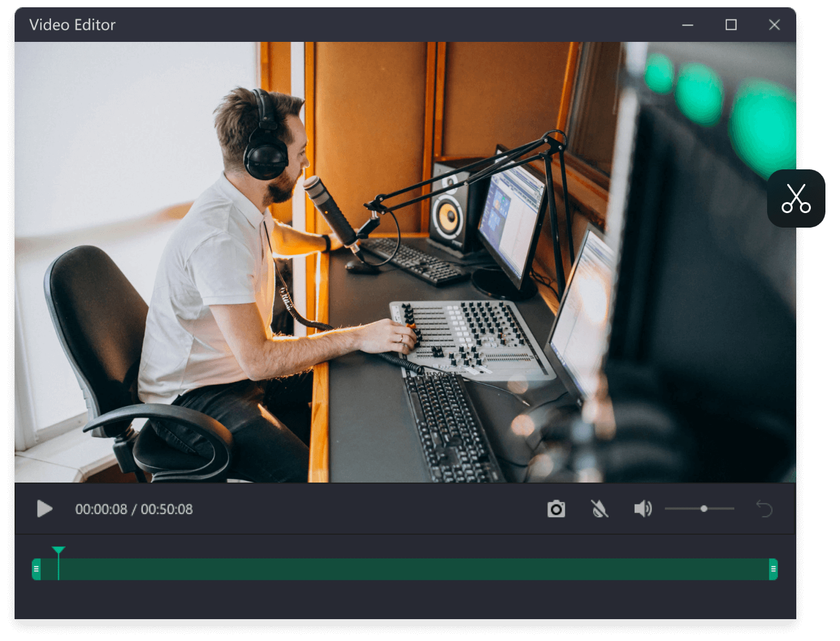Click the volume slider knob
Viewport: 840px width, 641px height.
pos(704,509)
